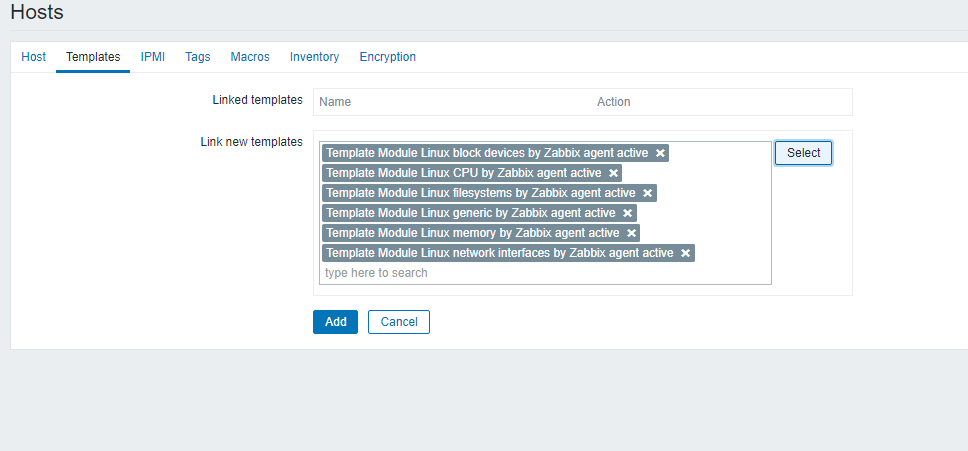Image resolution: width=968 pixels, height=451 pixels.
Task: Click the Add button
Action: point(335,322)
